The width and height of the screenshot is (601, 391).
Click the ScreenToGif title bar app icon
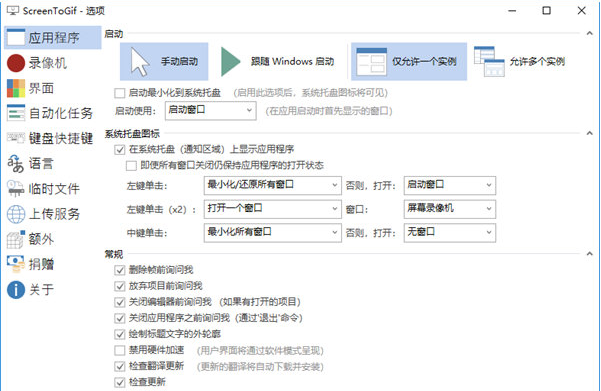click(12, 10)
